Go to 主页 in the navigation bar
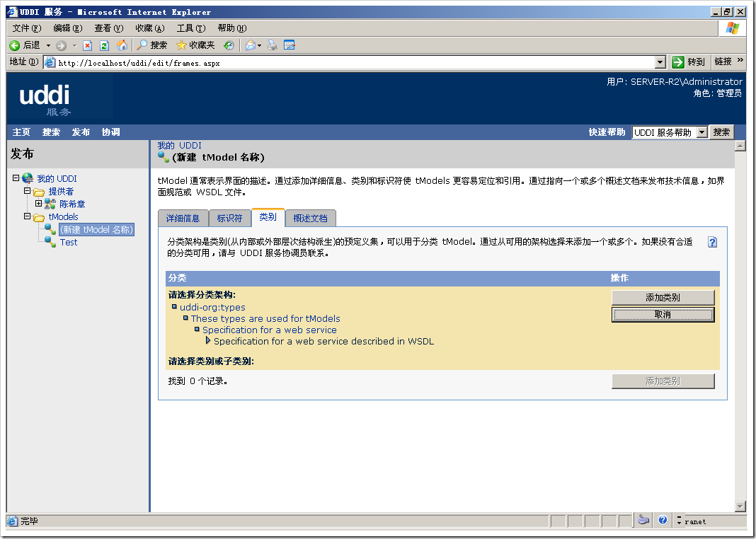Viewport: 756px width, 539px height. click(x=21, y=132)
